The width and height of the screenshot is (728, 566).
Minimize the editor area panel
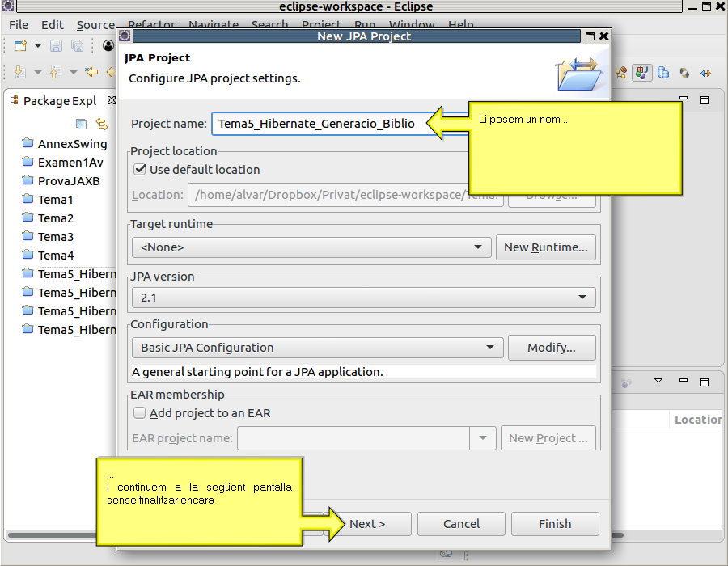point(684,99)
